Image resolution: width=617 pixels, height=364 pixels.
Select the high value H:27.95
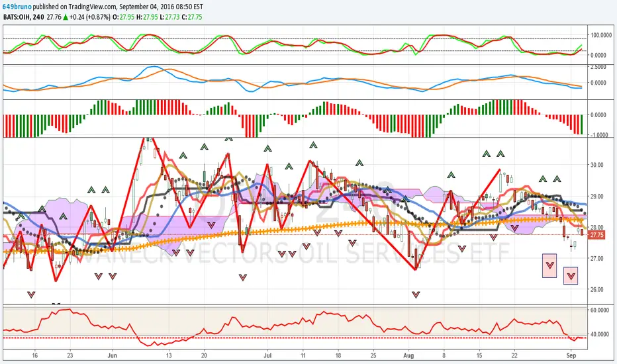(x=147, y=17)
